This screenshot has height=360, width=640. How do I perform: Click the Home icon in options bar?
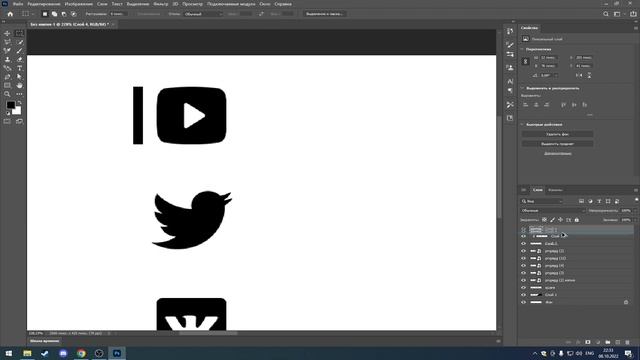click(10, 14)
